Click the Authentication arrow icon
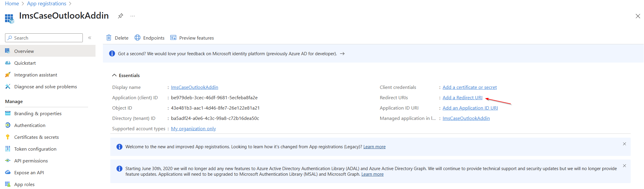The image size is (644, 189). 8,125
